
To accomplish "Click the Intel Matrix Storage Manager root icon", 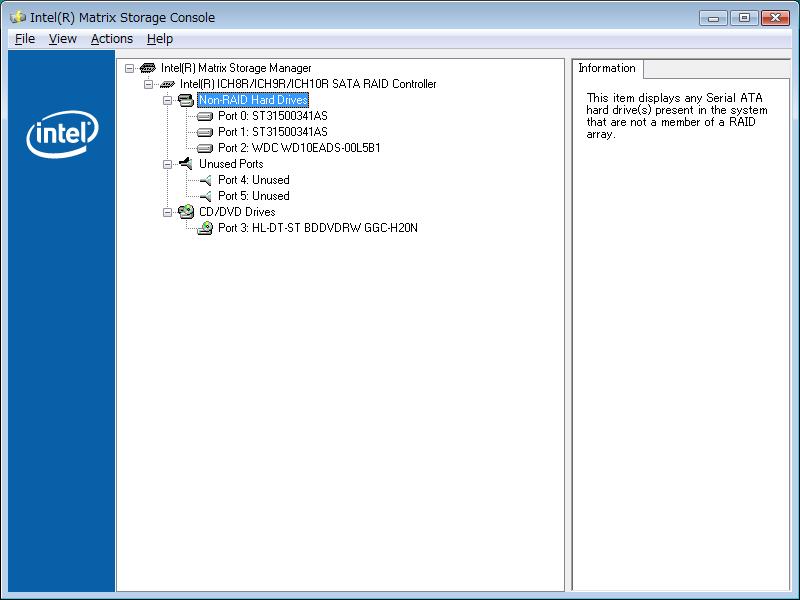I will [x=147, y=68].
